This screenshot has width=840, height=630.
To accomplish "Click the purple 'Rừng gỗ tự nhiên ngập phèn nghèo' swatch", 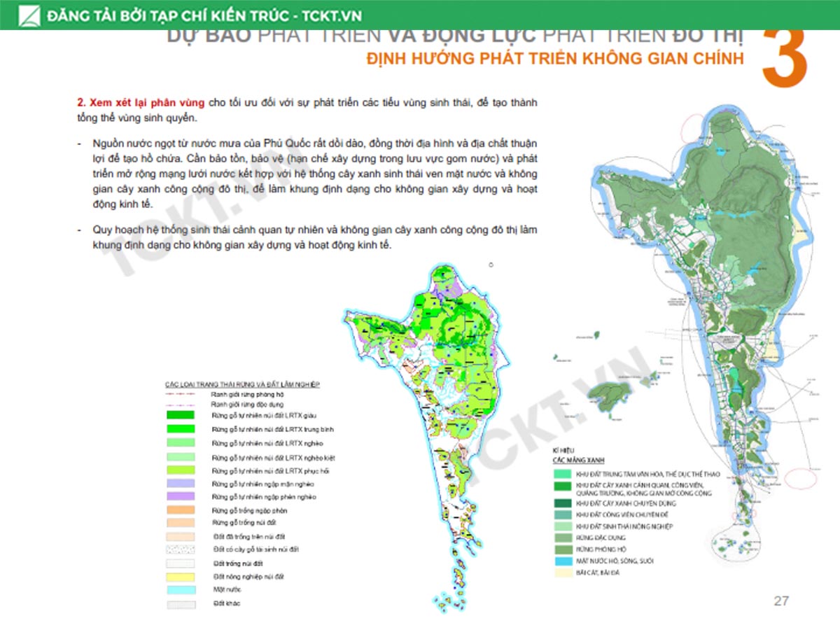I will tap(181, 497).
